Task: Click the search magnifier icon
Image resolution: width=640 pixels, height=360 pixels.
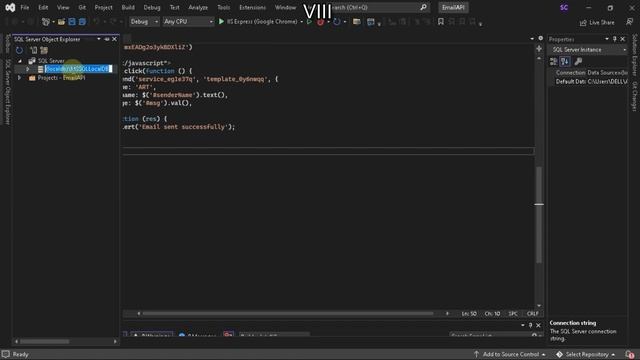Action: [423, 7]
